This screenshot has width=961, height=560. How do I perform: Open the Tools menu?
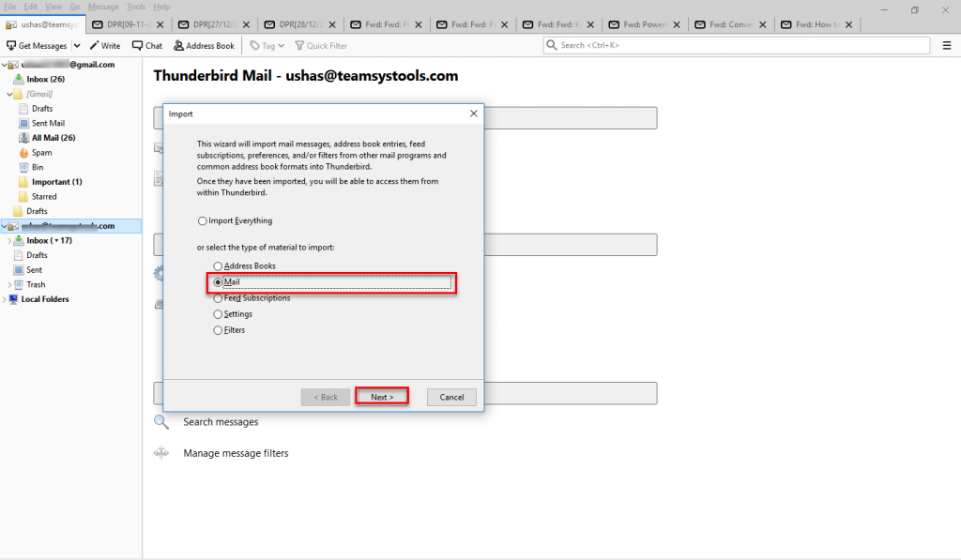pyautogui.click(x=136, y=7)
